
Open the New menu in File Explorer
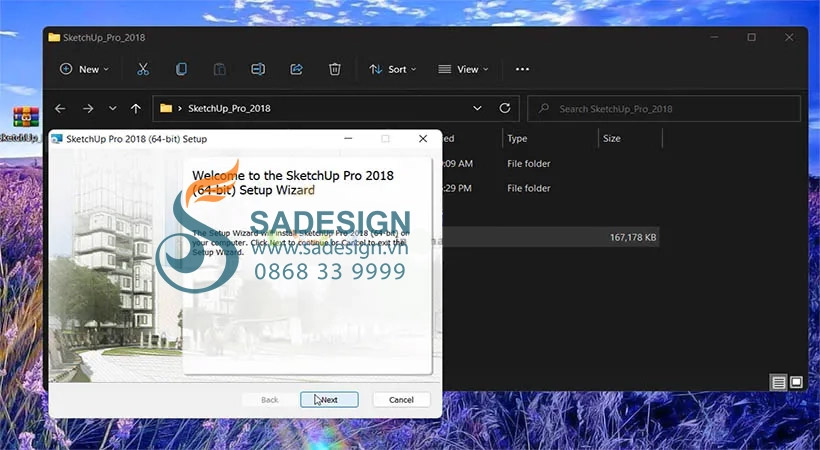point(84,69)
